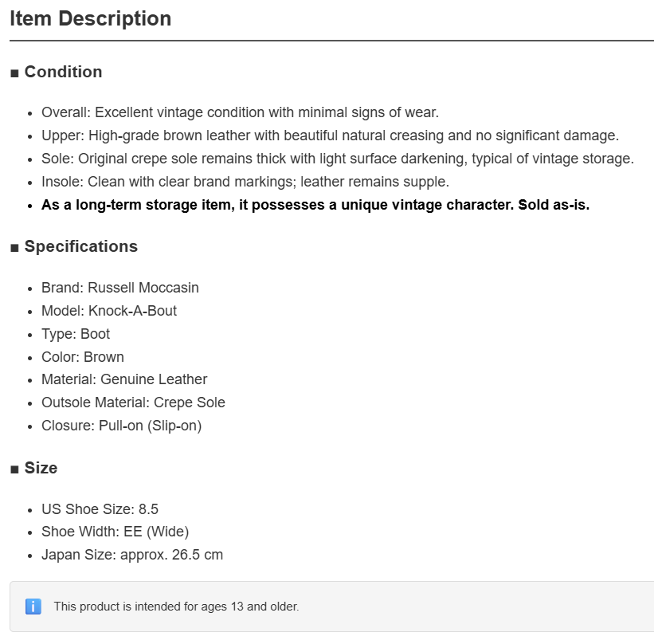Click the 'Outsole Material: Crepe Sole' entry

click(x=133, y=402)
